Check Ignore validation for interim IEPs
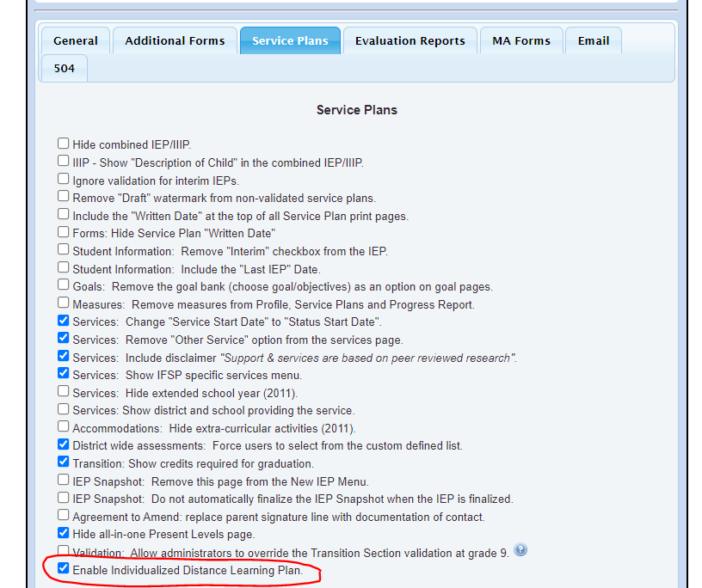Image resolution: width=702 pixels, height=588 pixels. tap(63, 179)
